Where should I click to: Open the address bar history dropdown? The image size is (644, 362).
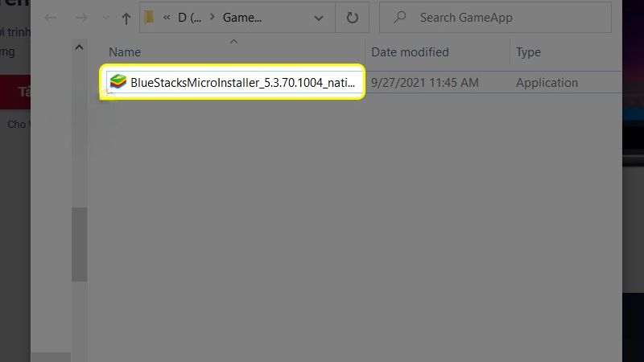point(318,18)
